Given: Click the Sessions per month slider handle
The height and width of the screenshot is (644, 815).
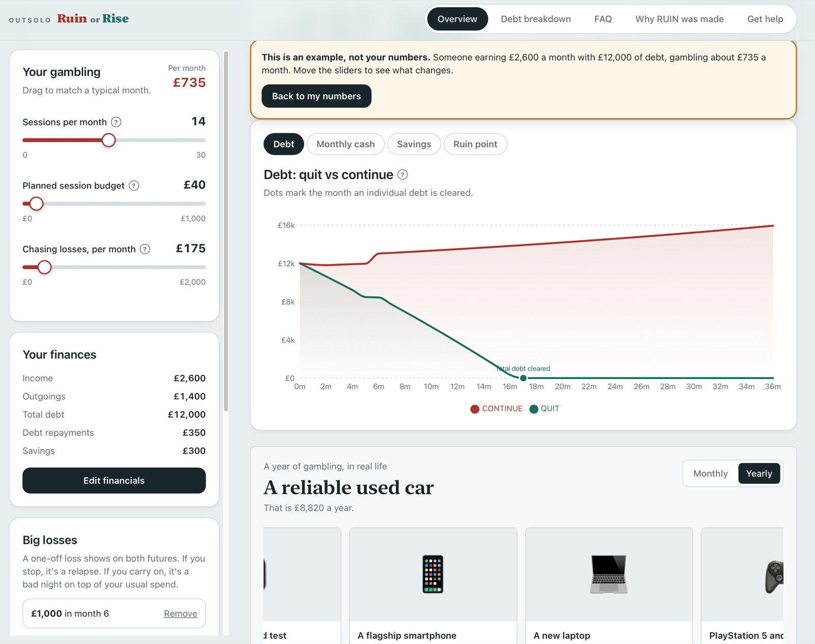Looking at the screenshot, I should point(108,140).
